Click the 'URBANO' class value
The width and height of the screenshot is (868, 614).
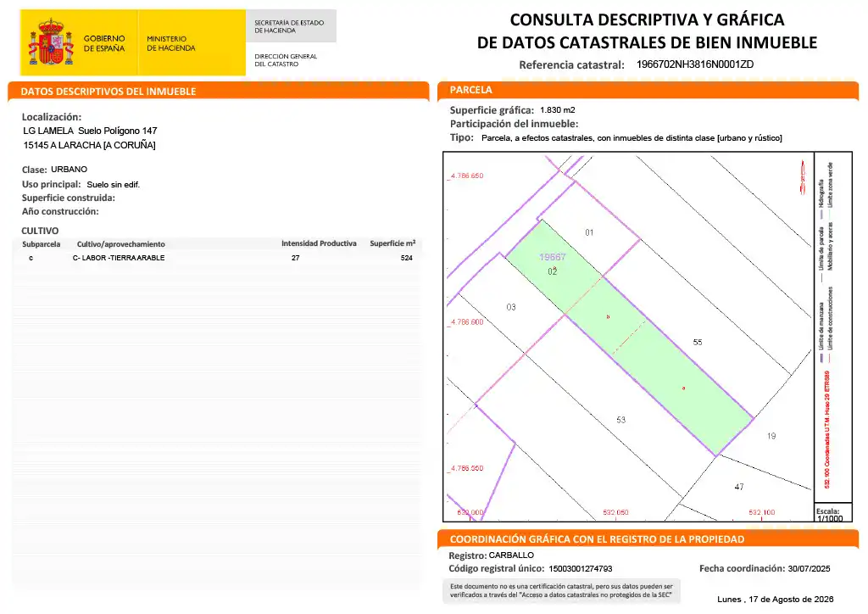[70, 169]
